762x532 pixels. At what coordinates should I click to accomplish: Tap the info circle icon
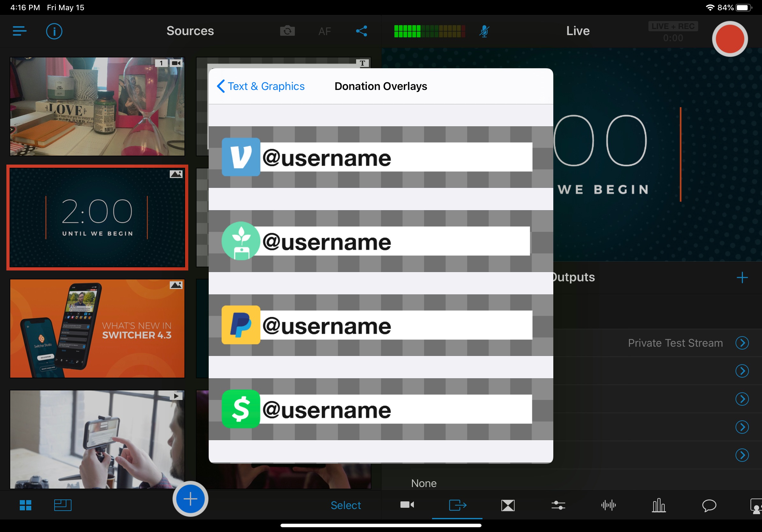coord(54,31)
